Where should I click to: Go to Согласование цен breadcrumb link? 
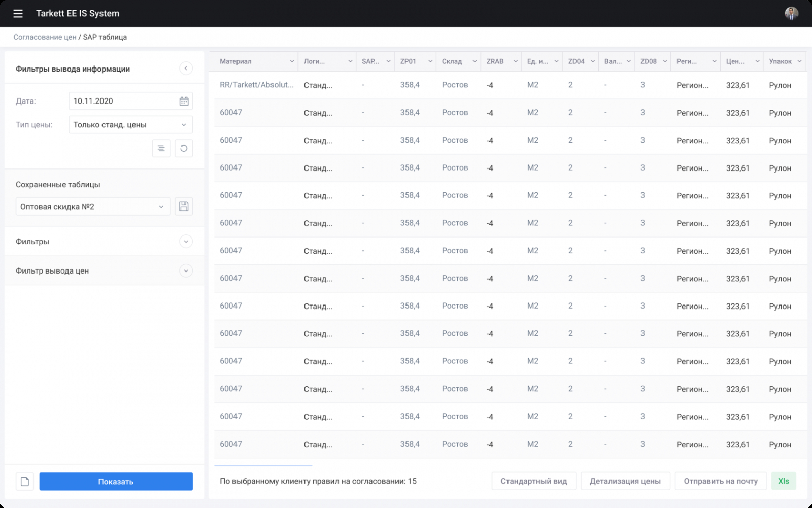point(45,37)
